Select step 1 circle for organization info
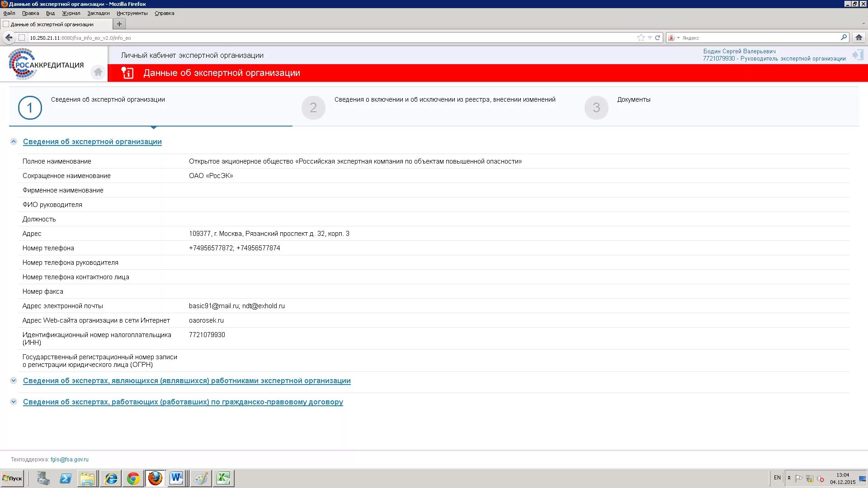 (x=30, y=108)
